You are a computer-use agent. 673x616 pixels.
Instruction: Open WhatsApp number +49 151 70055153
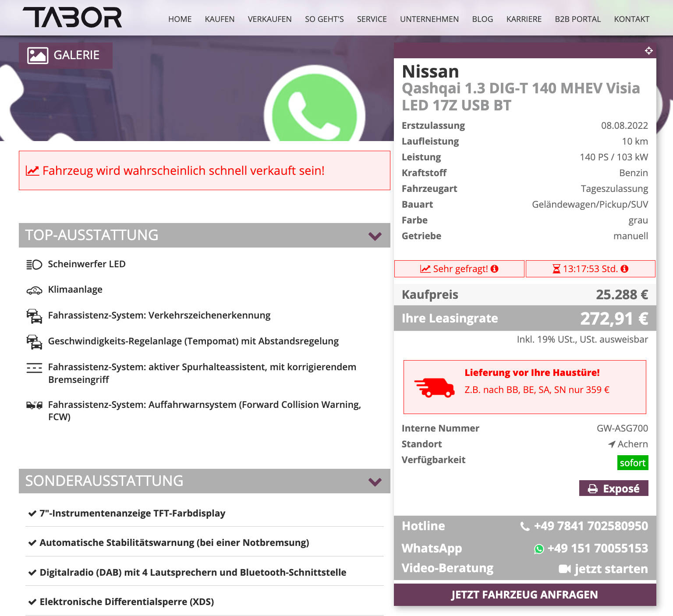(598, 549)
